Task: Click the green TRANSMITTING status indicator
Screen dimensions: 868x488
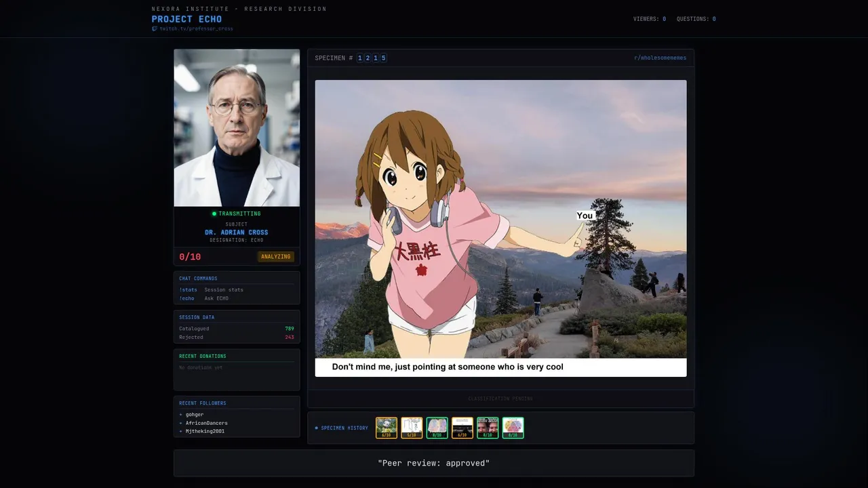Action: [x=237, y=213]
